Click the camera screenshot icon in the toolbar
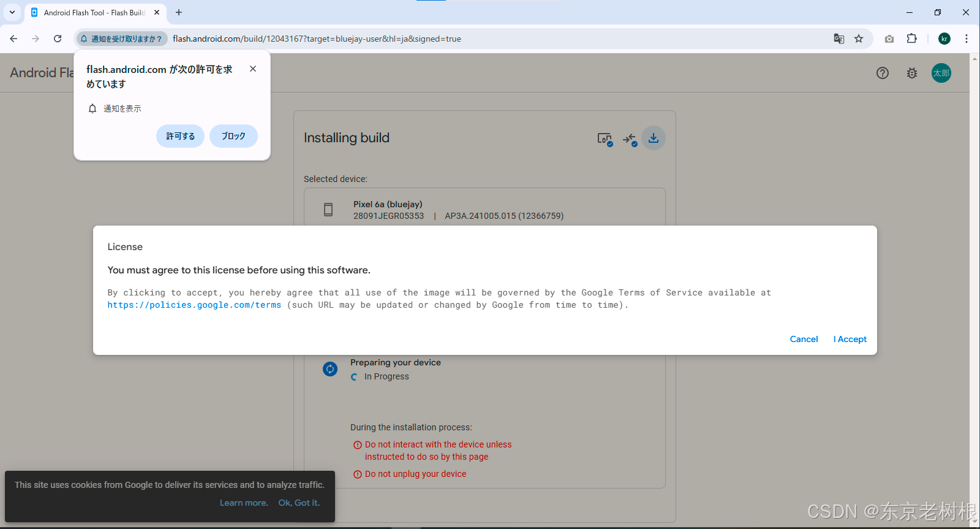 pyautogui.click(x=889, y=39)
